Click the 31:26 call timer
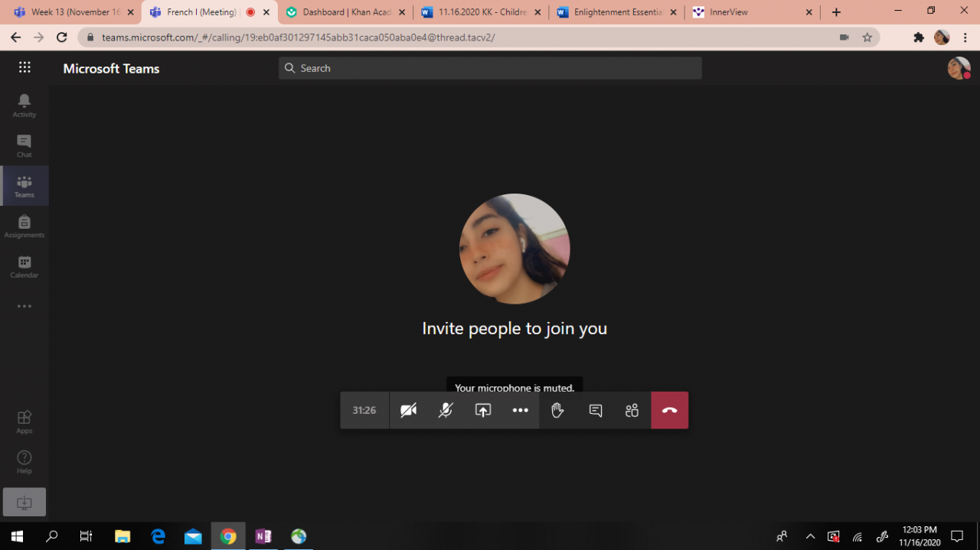 [x=364, y=410]
